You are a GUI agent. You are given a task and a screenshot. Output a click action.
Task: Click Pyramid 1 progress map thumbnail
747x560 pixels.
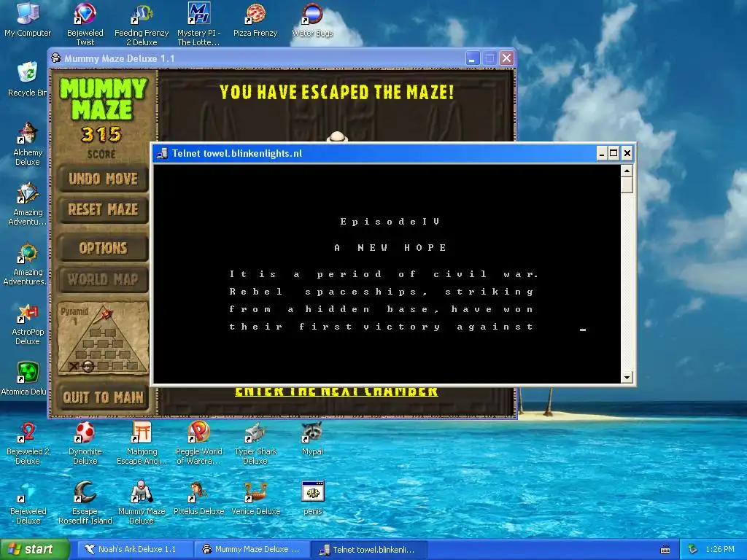click(x=103, y=338)
